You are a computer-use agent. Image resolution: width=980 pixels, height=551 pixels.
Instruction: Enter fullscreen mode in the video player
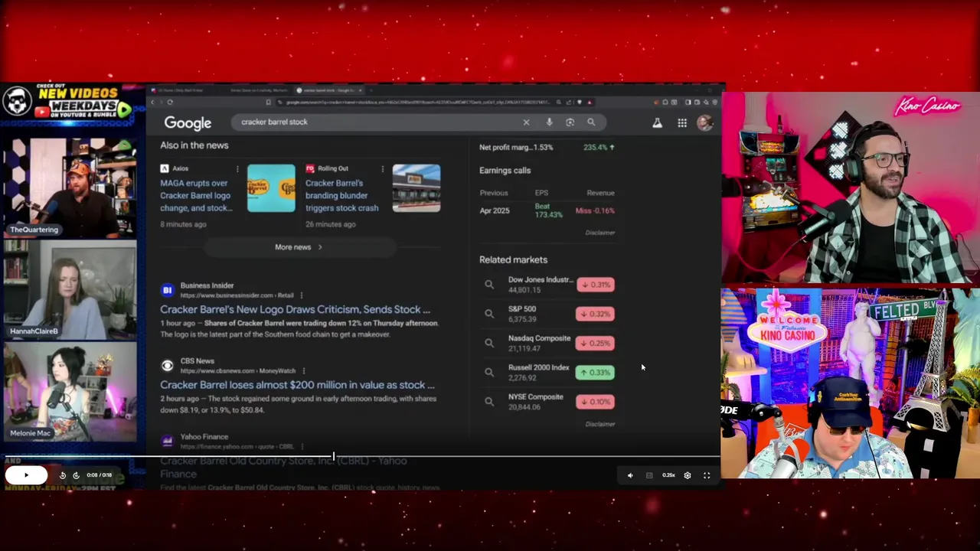click(x=707, y=475)
